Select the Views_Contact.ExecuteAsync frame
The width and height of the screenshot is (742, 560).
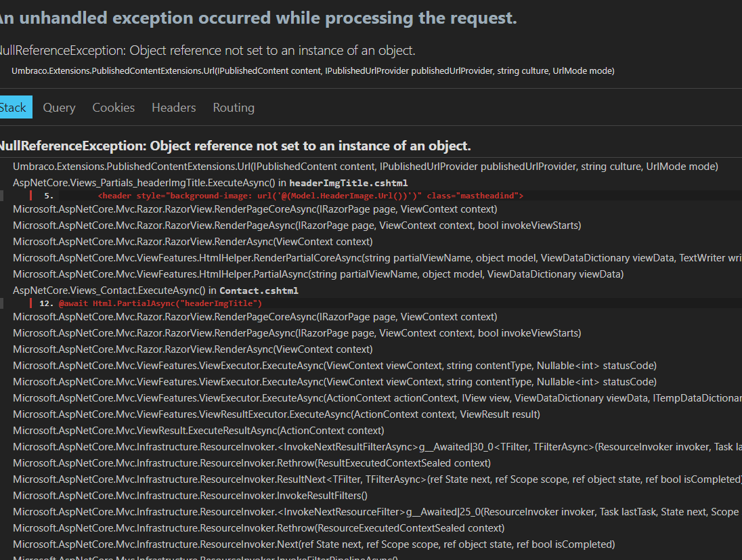pyautogui.click(x=156, y=290)
